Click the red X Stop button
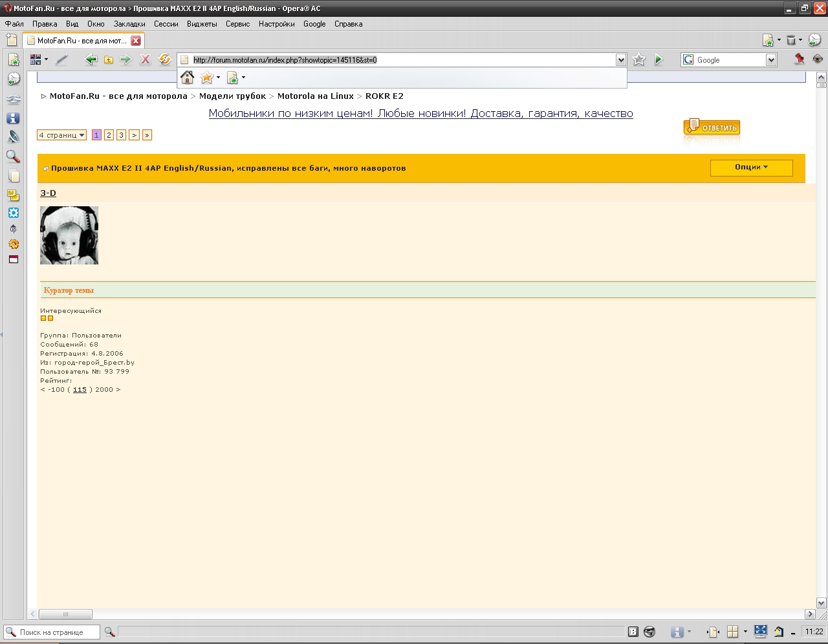The width and height of the screenshot is (828, 644). click(x=146, y=59)
